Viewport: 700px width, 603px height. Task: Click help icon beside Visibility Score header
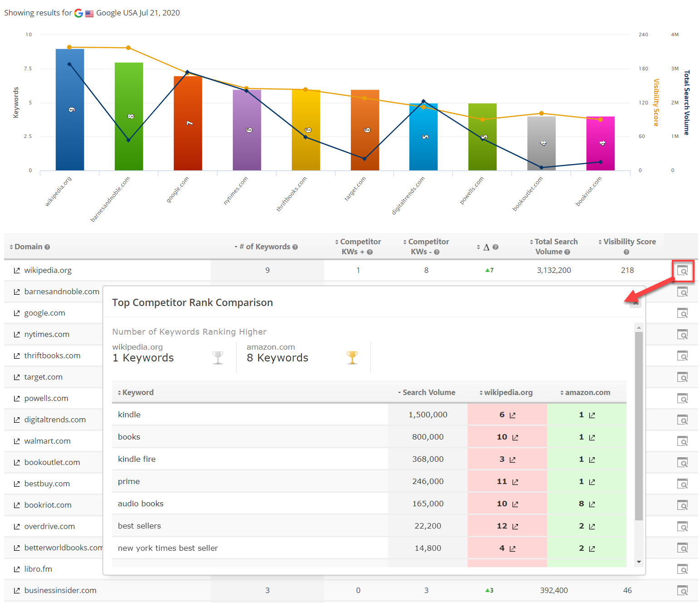pyautogui.click(x=626, y=252)
